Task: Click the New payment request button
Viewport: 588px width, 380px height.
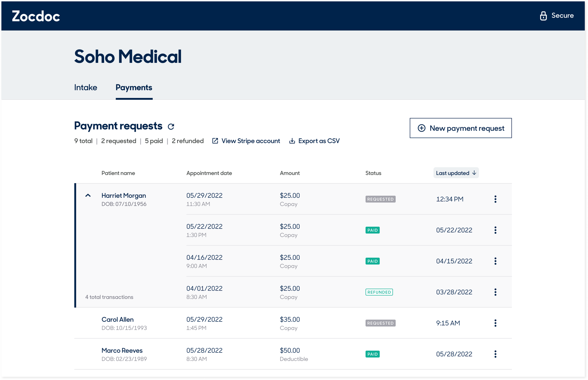Action: 461,128
